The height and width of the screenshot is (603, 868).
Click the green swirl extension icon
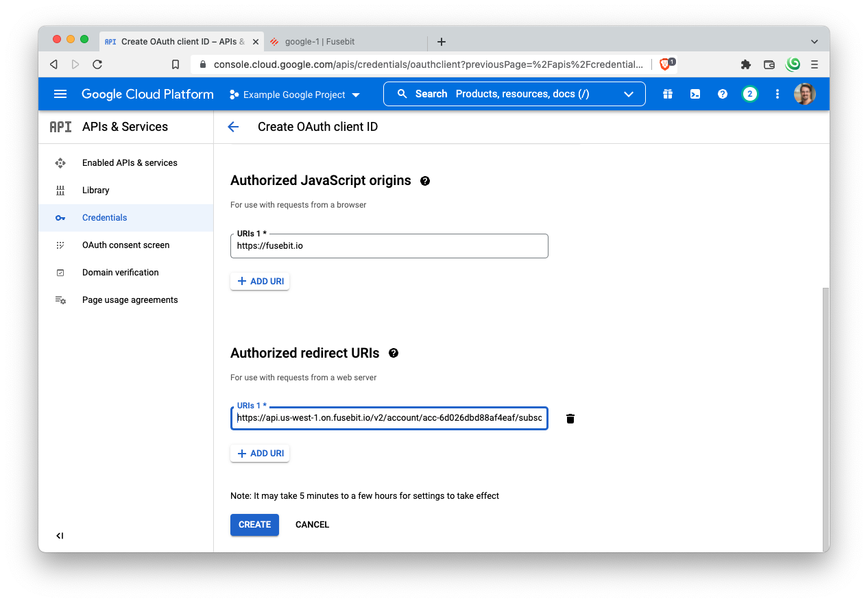click(793, 64)
